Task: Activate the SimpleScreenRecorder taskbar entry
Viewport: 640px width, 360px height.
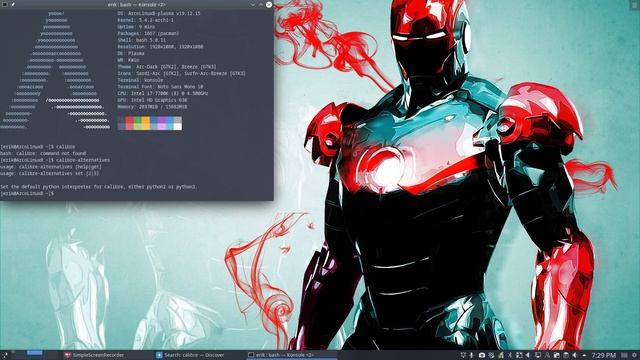Action: click(x=94, y=355)
